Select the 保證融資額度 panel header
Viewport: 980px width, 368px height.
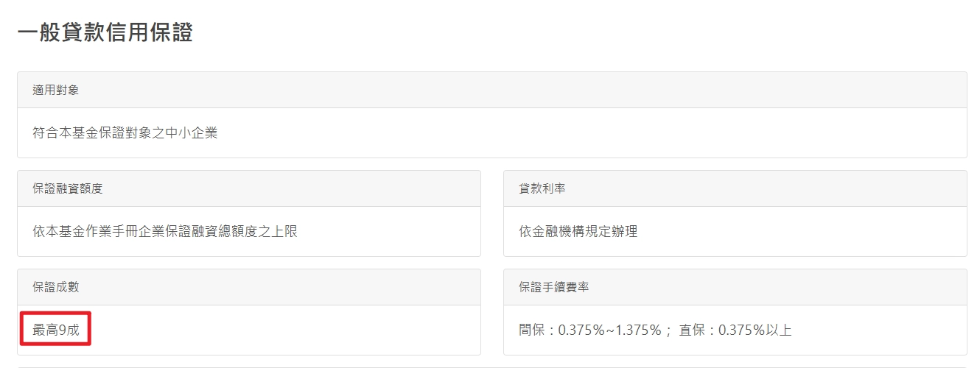(x=68, y=188)
